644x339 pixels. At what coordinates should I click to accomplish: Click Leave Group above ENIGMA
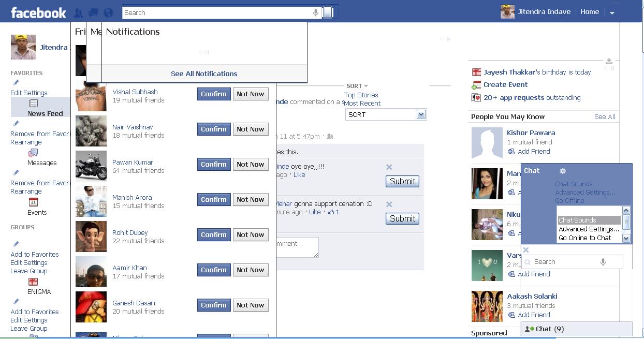(28, 271)
